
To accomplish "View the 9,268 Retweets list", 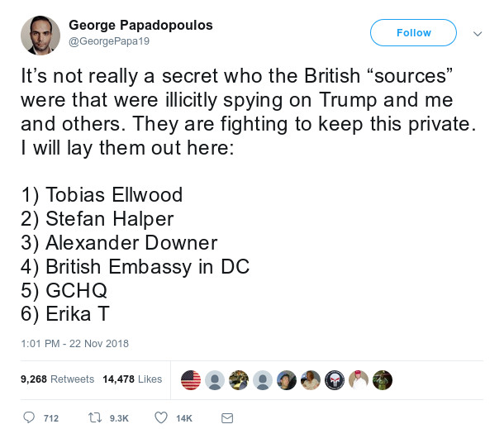I will tap(56, 379).
